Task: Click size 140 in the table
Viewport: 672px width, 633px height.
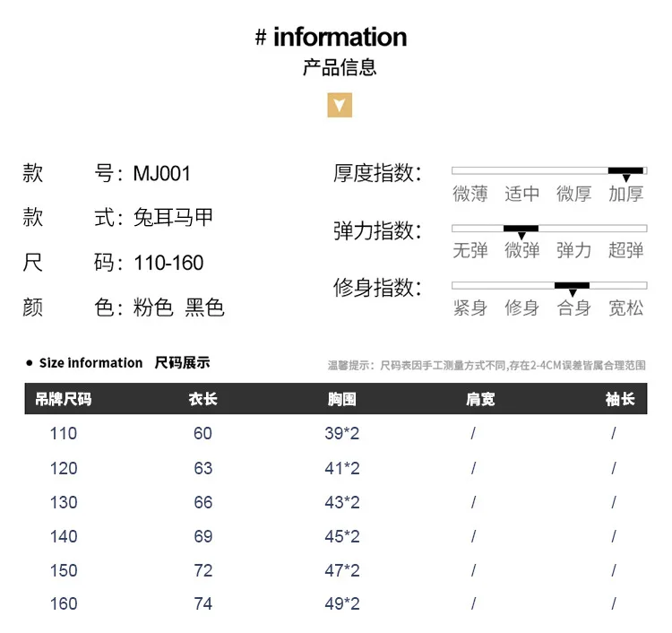Action: 64,536
